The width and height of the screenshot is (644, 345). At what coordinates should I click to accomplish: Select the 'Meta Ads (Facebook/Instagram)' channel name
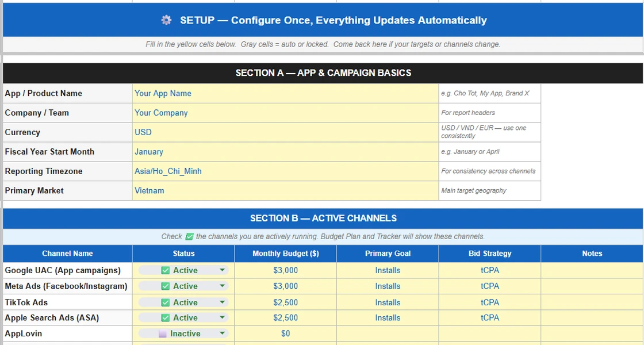pos(67,286)
